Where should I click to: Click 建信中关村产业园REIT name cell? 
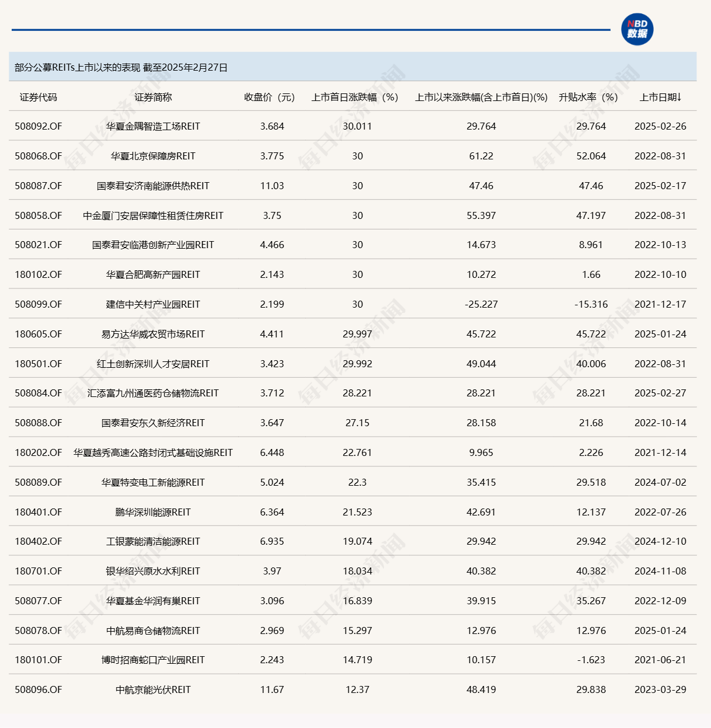[x=153, y=304]
